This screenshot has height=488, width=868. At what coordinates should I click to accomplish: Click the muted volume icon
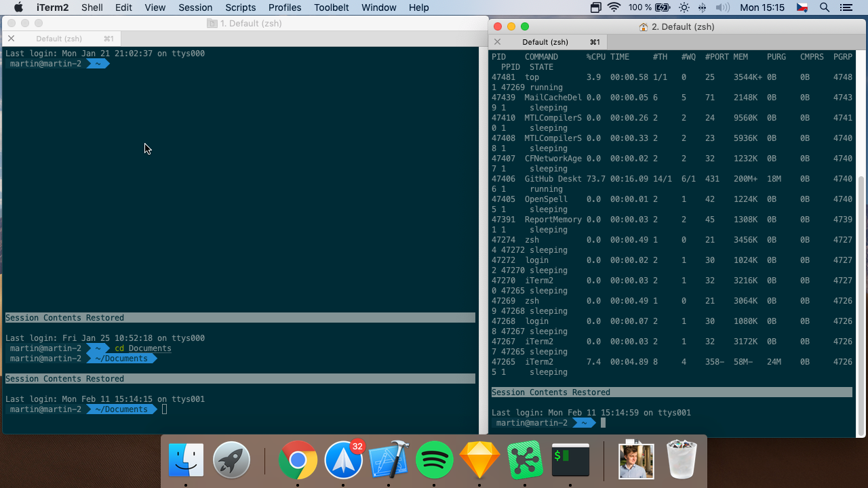coord(722,7)
